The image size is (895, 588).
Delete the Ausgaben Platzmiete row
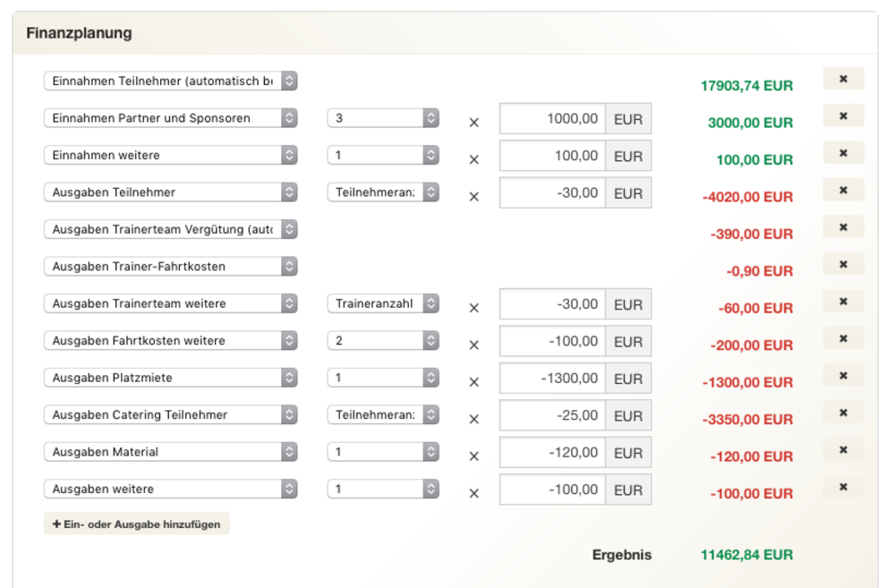(843, 376)
